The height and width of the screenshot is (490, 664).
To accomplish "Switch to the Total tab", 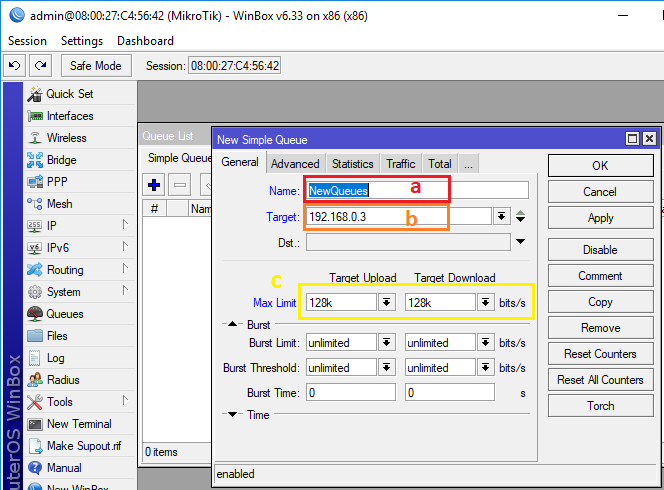I will pyautogui.click(x=440, y=164).
